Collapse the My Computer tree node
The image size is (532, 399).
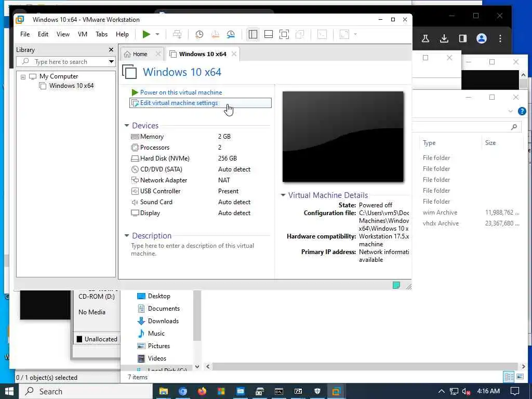tap(23, 77)
